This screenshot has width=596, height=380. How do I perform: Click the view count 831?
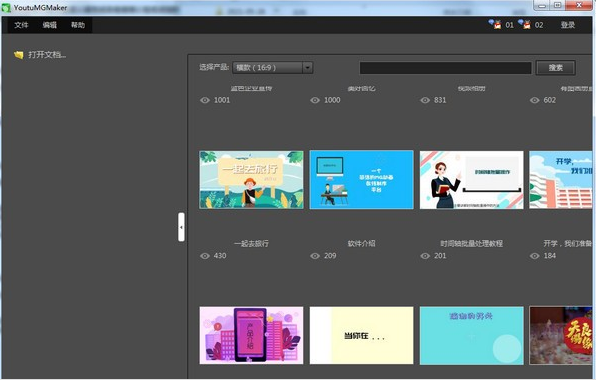[x=440, y=100]
